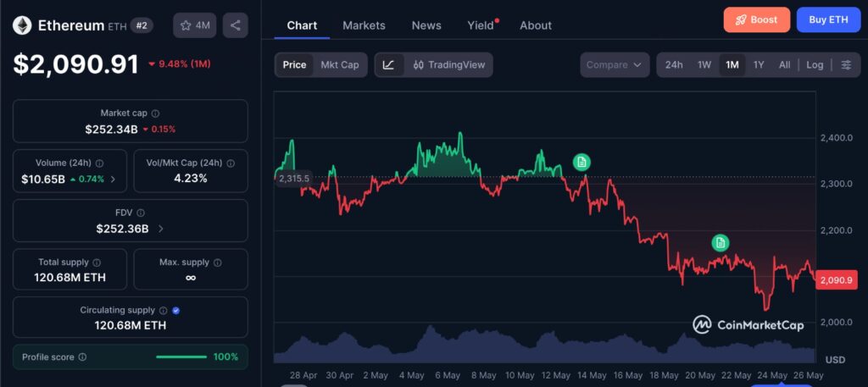Expand Volume (24h) details chevron
Viewport: 868px width, 387px height.
[114, 180]
